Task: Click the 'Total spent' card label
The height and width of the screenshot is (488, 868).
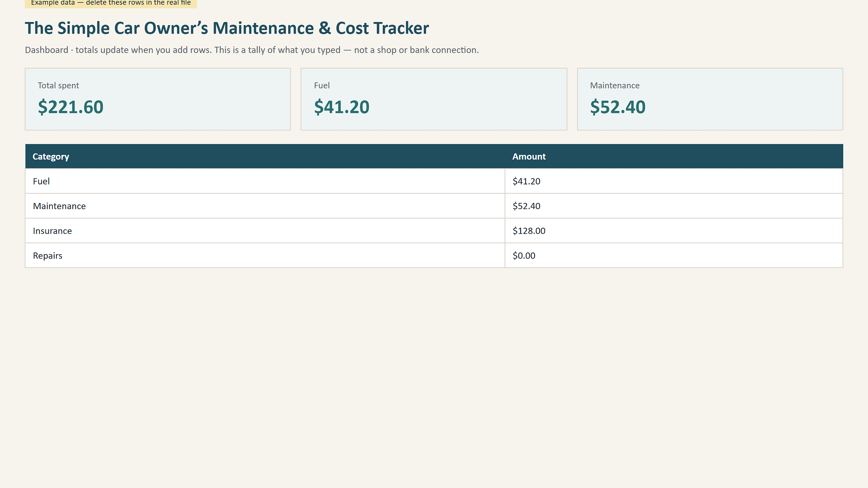Action: 58,85
